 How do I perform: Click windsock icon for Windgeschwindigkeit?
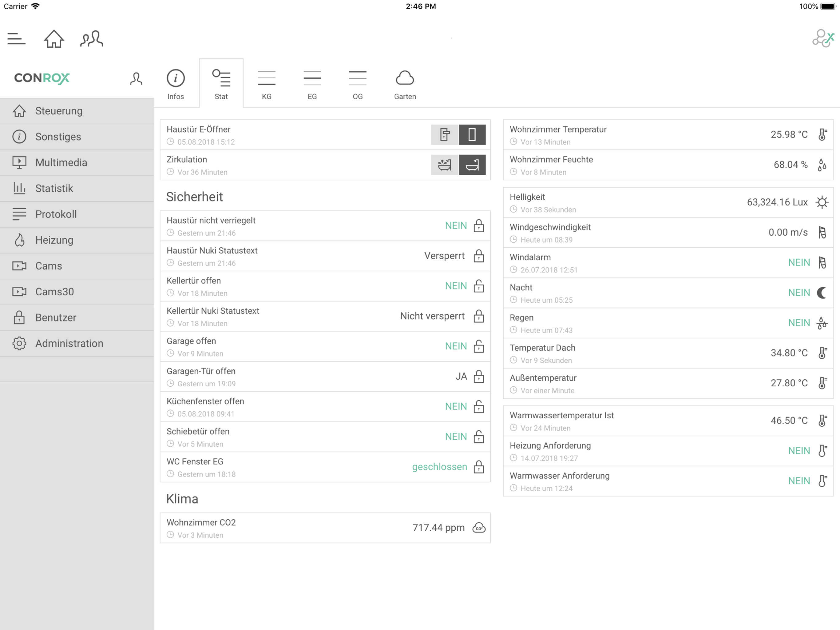point(822,233)
